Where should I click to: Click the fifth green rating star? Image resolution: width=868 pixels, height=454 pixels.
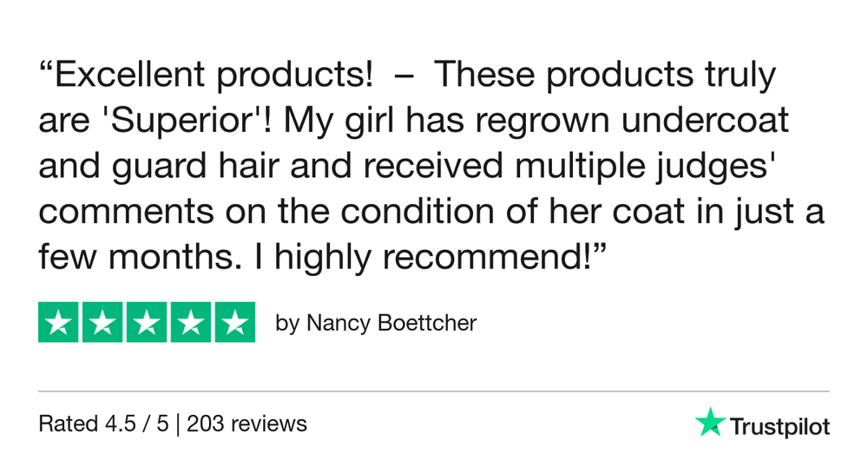[x=234, y=323]
